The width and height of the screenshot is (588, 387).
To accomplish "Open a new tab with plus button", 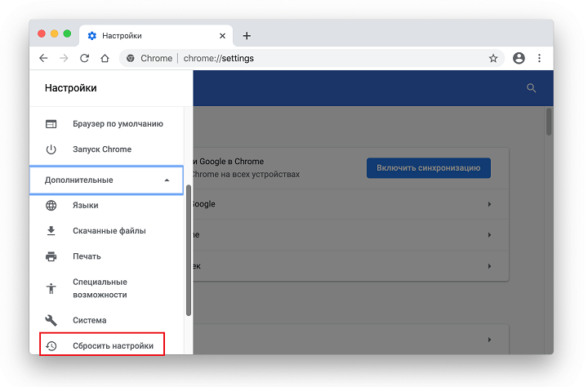I will tap(247, 36).
